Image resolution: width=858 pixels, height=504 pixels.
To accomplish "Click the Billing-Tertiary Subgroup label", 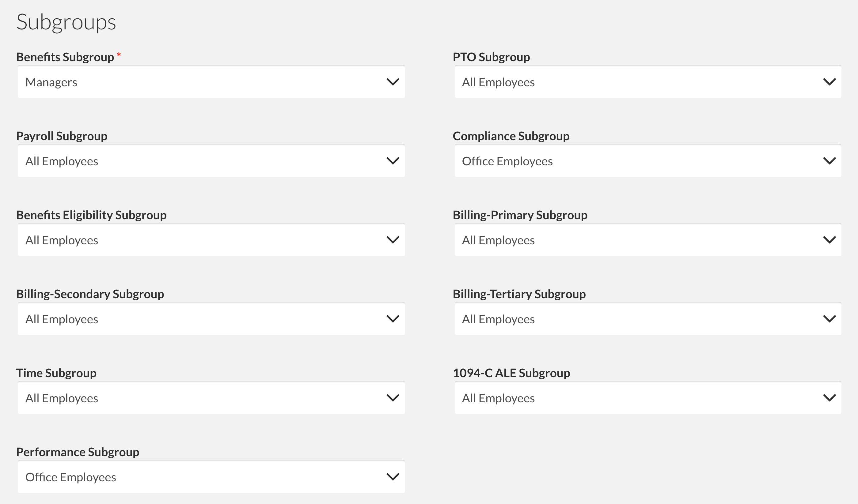I will click(x=519, y=294).
